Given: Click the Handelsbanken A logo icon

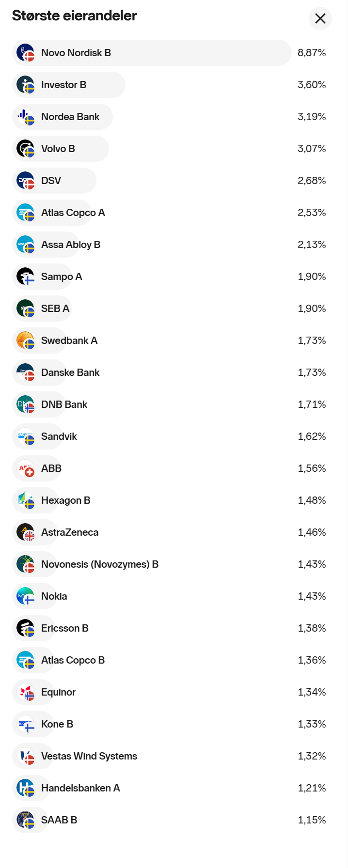Looking at the screenshot, I should click(25, 788).
